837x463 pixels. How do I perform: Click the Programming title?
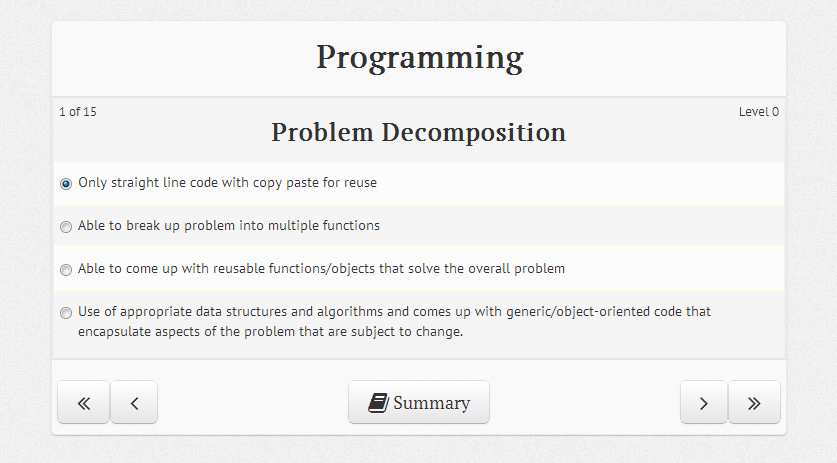(420, 58)
